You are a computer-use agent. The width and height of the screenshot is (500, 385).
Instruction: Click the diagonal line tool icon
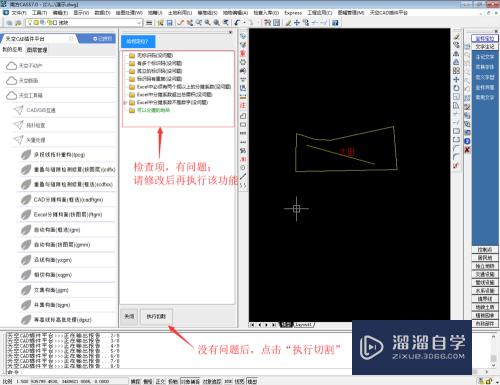pos(243,176)
